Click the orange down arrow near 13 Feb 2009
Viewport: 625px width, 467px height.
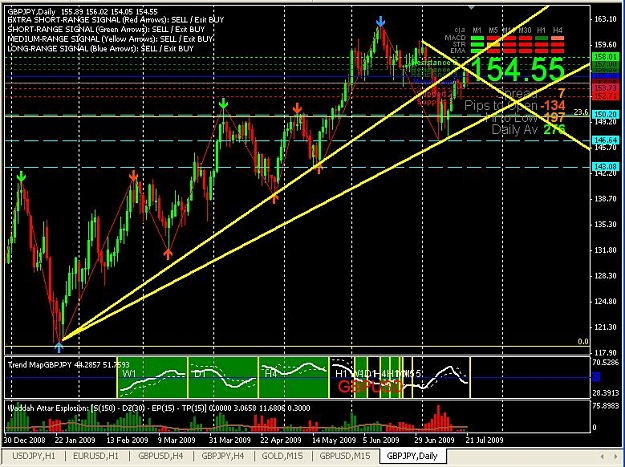click(x=134, y=176)
